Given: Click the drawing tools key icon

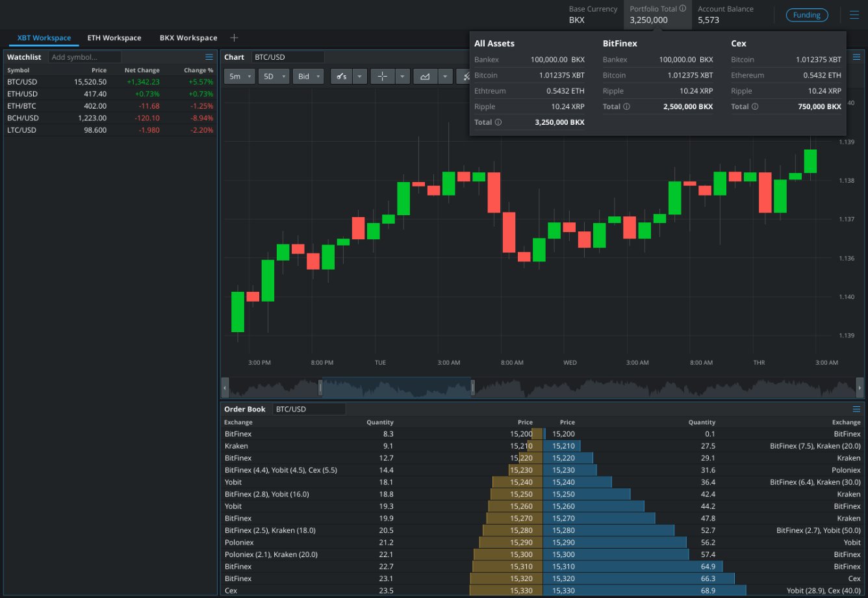Looking at the screenshot, I should (x=341, y=76).
